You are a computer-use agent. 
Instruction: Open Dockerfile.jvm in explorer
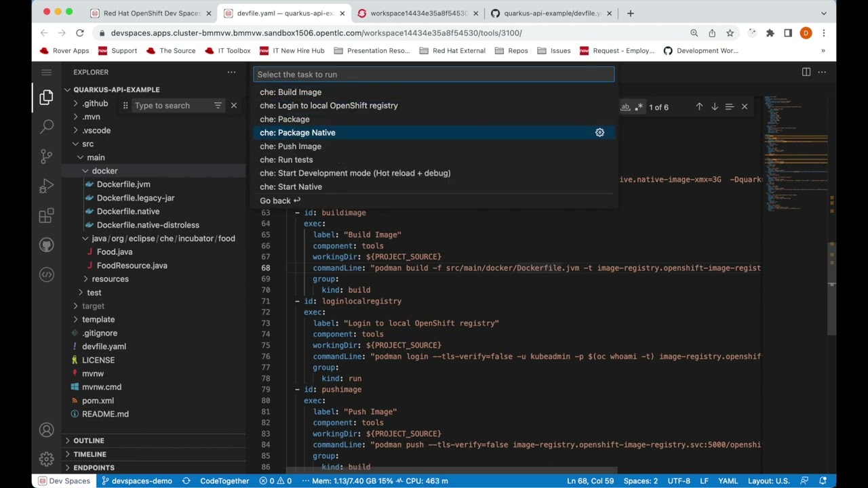click(123, 184)
